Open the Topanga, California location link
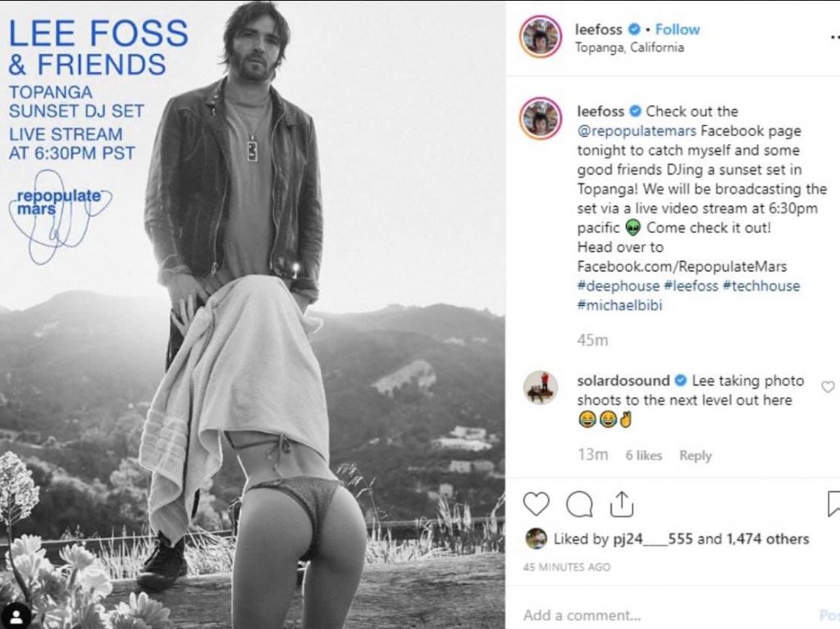Screen dimensions: 840x629 click(x=629, y=47)
